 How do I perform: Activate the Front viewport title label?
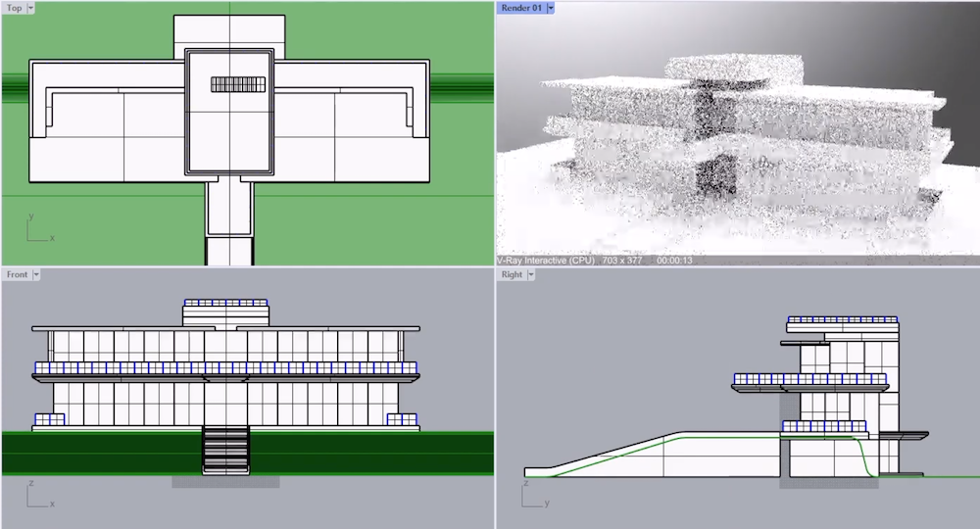click(18, 275)
